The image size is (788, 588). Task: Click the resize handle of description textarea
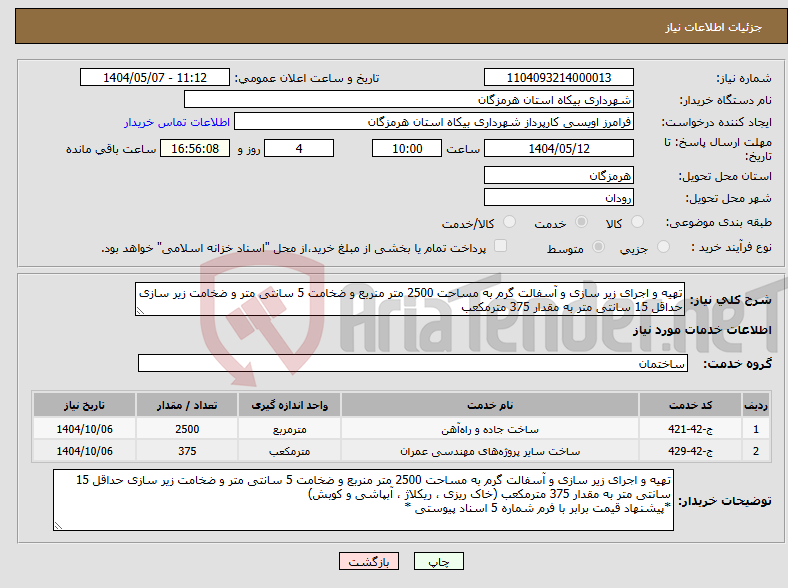(x=140, y=311)
